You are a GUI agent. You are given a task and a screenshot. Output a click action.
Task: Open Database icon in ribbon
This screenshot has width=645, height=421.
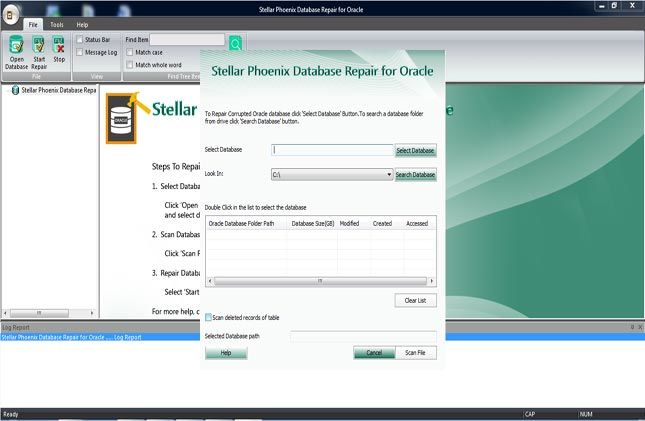16,52
